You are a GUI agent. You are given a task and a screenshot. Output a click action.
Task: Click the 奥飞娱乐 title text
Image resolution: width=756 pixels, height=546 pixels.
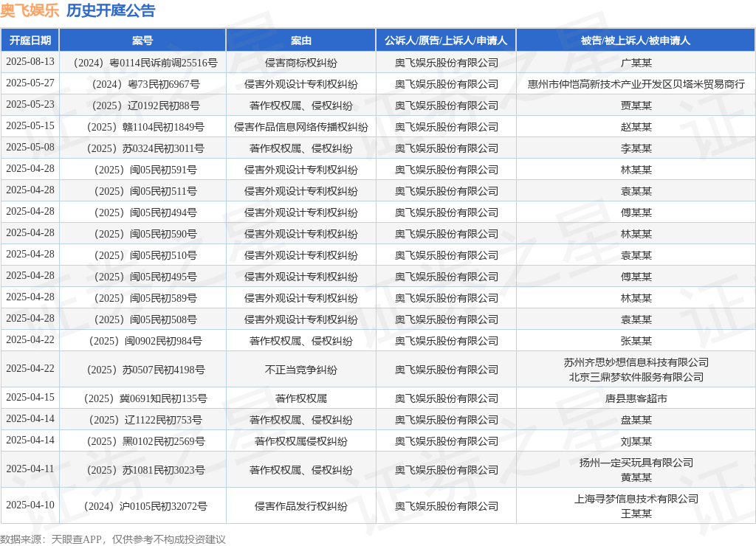click(30, 10)
